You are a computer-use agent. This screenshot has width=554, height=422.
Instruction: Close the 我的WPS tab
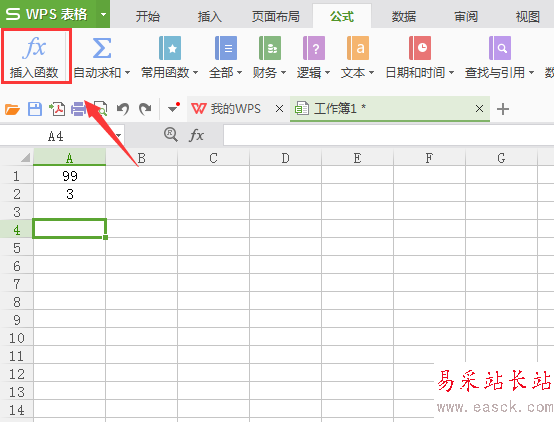(x=279, y=109)
